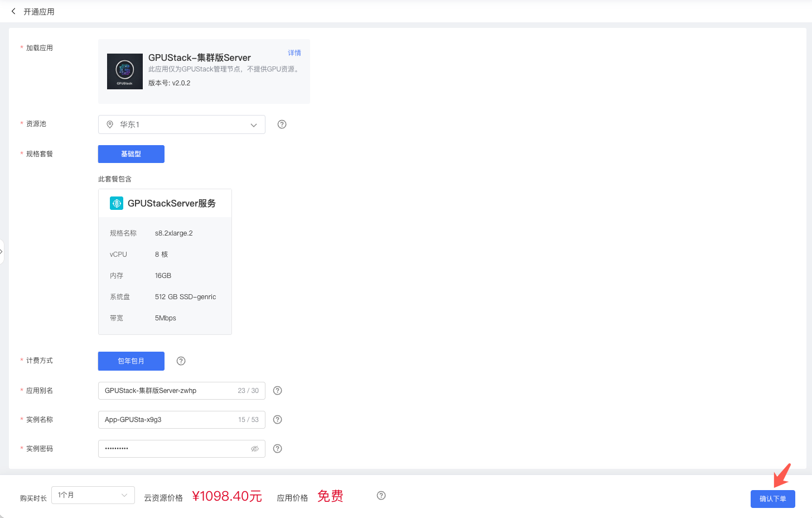
Task: Click the 16GB memory value
Action: coord(163,276)
